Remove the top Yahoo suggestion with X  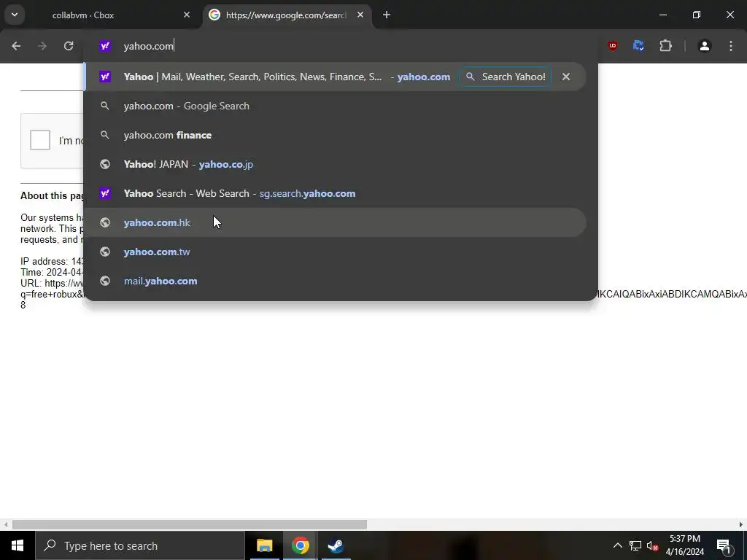coord(566,77)
